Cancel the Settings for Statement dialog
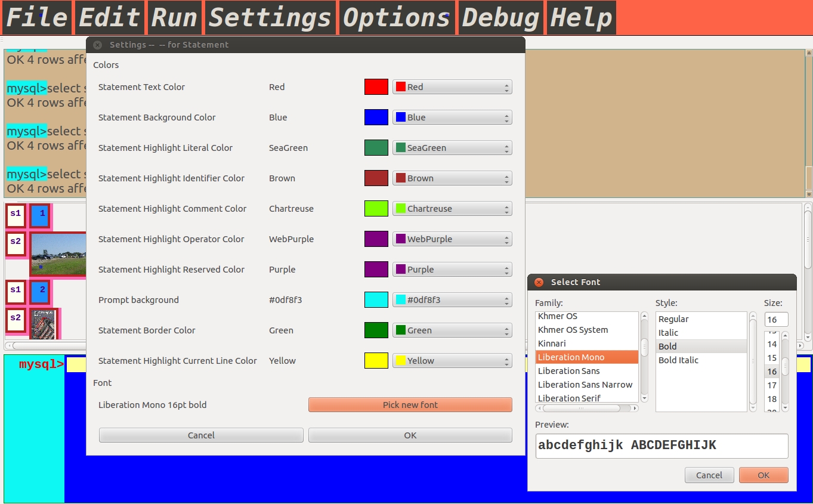The height and width of the screenshot is (504, 813). click(201, 435)
